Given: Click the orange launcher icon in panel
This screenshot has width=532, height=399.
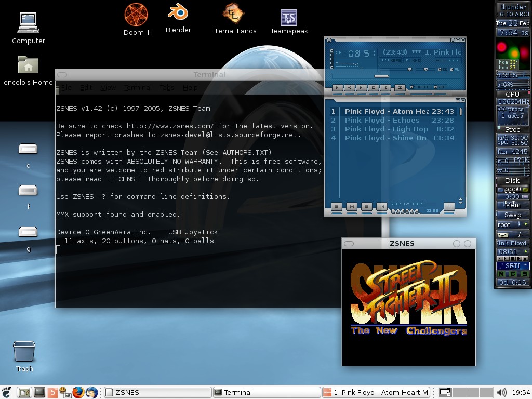Looking at the screenshot, I should [52, 392].
